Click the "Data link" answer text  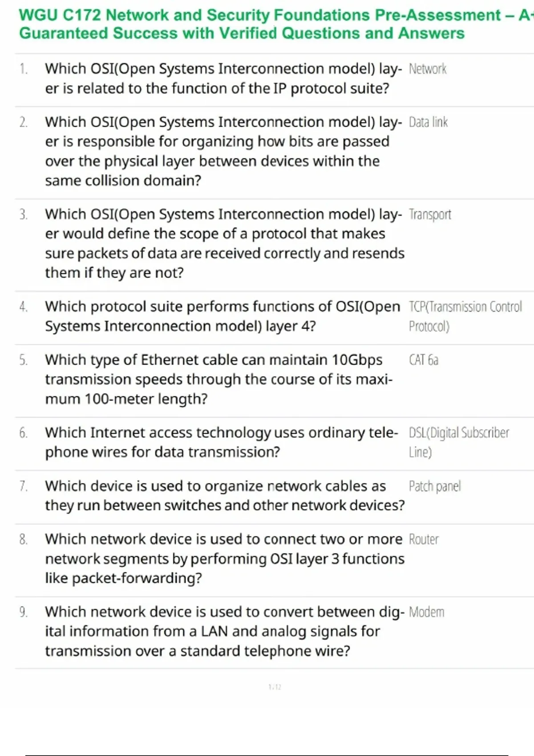click(428, 122)
